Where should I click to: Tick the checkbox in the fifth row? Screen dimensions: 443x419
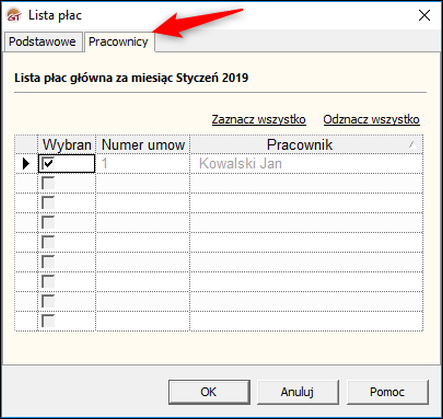[48, 242]
